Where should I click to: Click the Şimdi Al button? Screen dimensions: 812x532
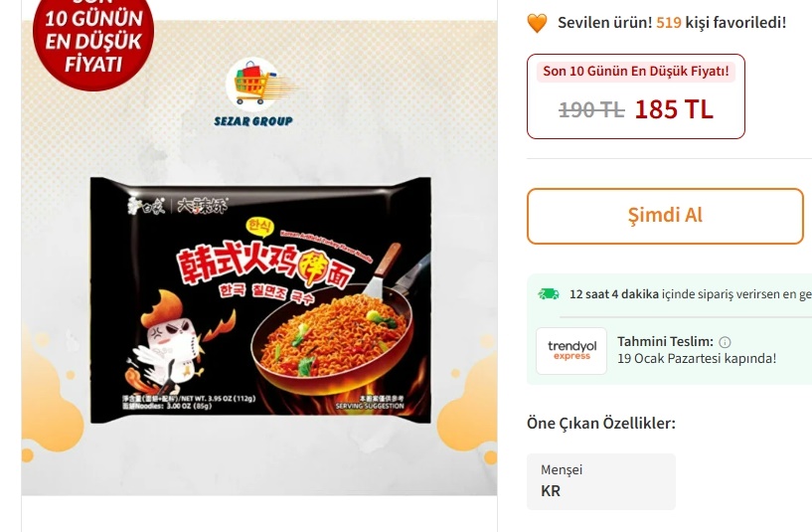tap(666, 216)
